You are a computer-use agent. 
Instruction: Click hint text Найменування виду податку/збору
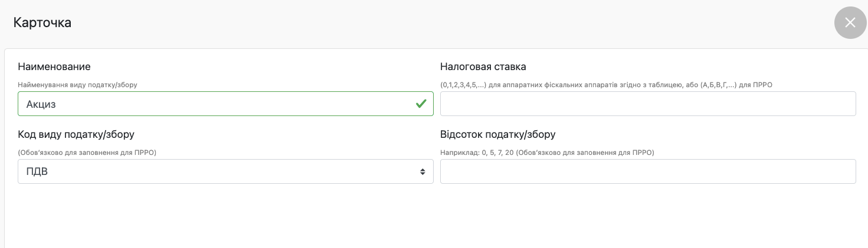point(77,85)
